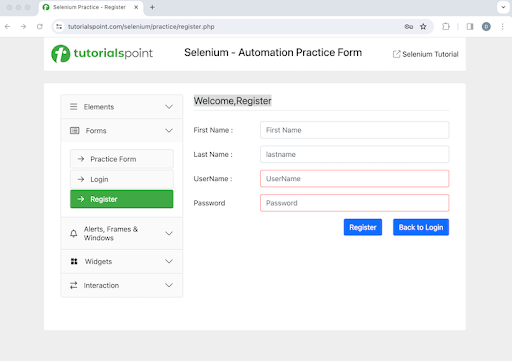Click the tutorialspoint logo

point(102,53)
